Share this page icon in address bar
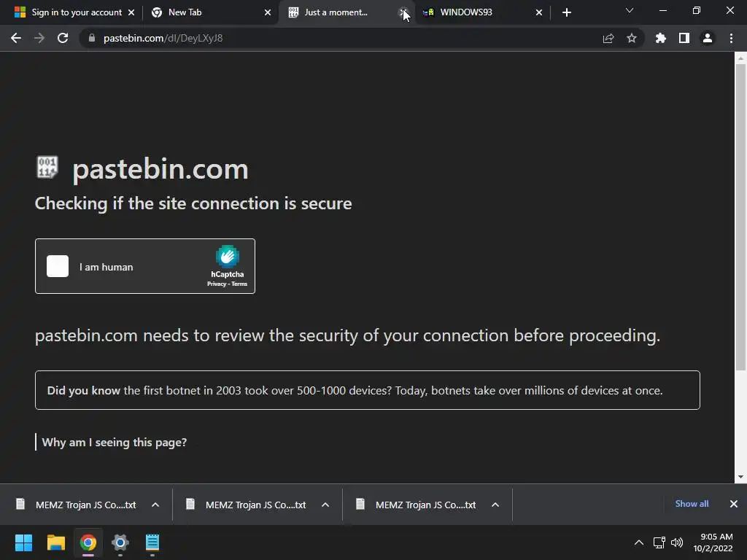 pyautogui.click(x=608, y=38)
